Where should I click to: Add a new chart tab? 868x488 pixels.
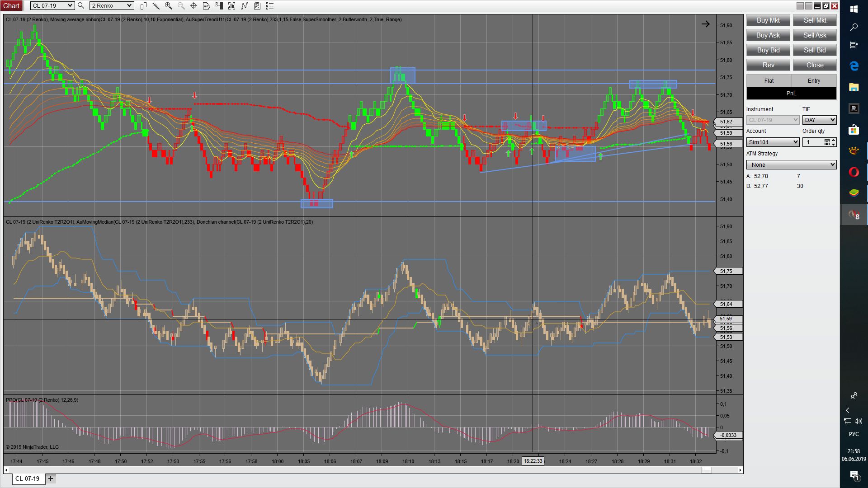(x=51, y=479)
